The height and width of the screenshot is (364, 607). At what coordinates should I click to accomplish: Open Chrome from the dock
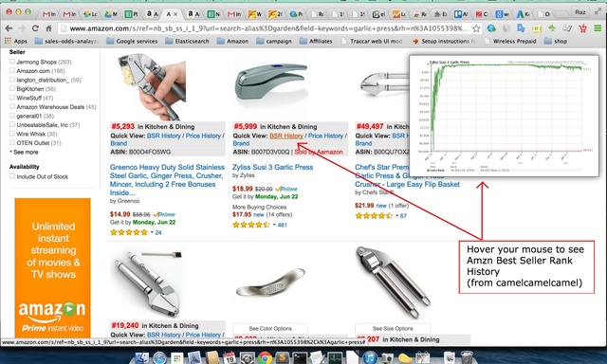point(265,357)
